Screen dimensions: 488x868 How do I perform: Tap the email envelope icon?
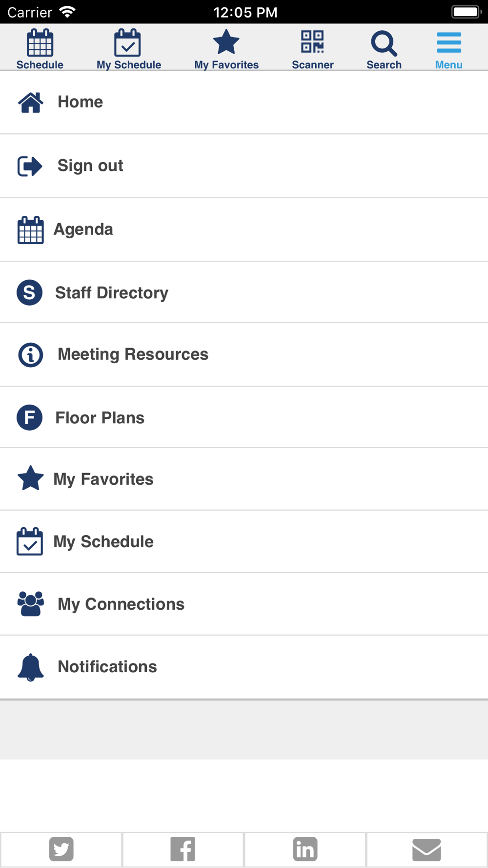tap(427, 849)
